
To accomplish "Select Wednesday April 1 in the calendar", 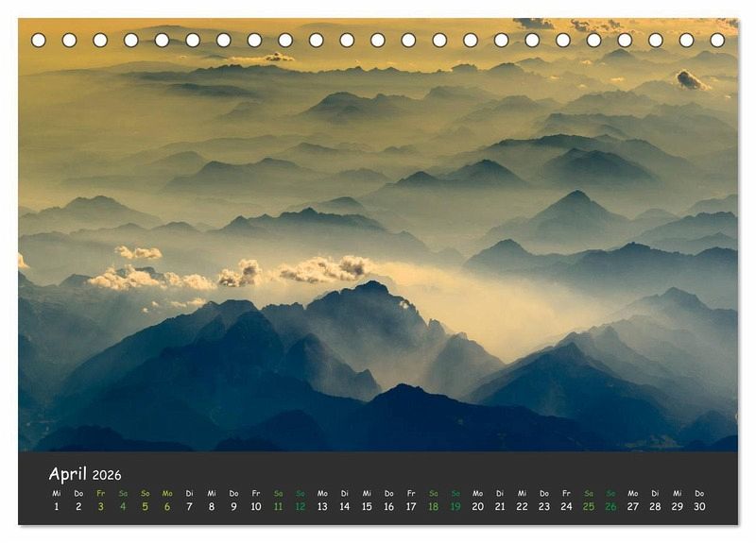I will pos(56,507).
